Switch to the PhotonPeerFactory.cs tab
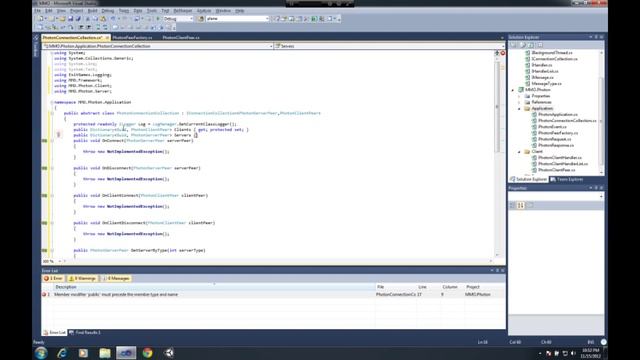This screenshot has width=640, height=360. pyautogui.click(x=132, y=38)
